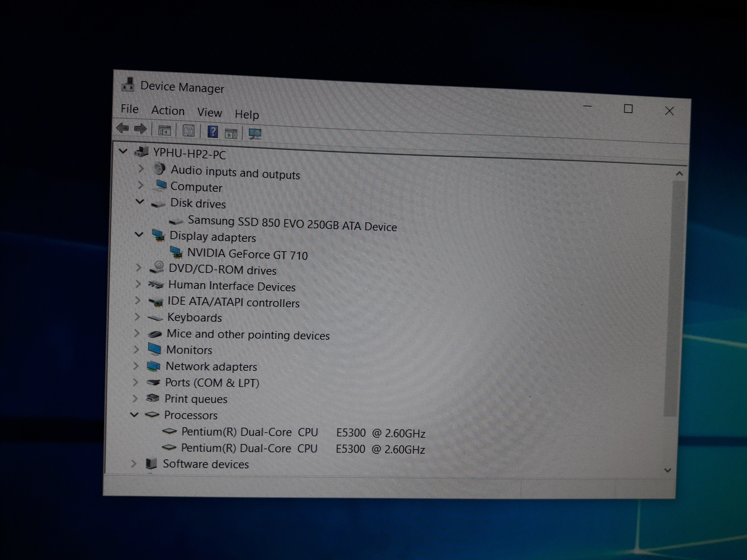Collapse the Disk drives node
The width and height of the screenshot is (747, 560).
140,201
